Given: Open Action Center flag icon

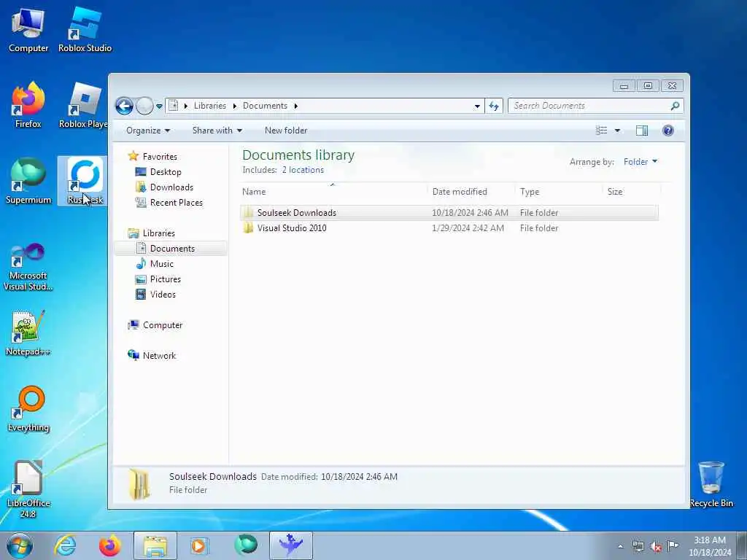Looking at the screenshot, I should pyautogui.click(x=672, y=545).
